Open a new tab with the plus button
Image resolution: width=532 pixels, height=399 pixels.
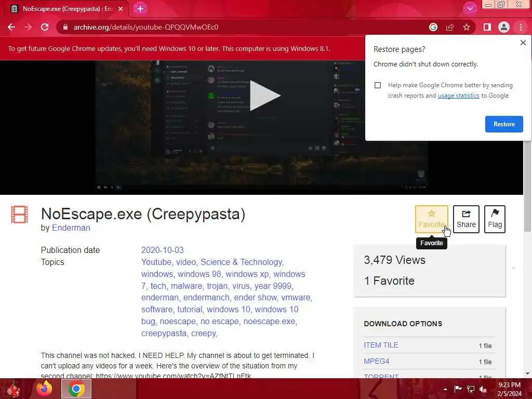(x=140, y=9)
